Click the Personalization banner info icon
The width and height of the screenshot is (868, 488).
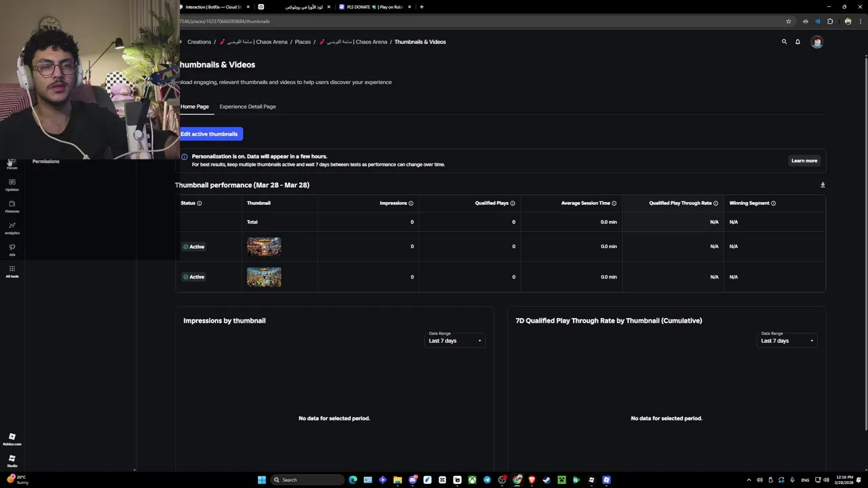click(x=184, y=157)
